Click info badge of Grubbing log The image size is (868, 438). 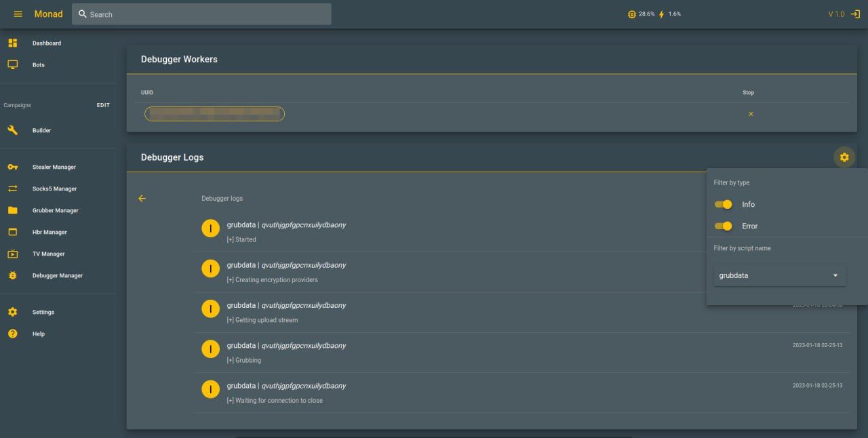tap(211, 349)
